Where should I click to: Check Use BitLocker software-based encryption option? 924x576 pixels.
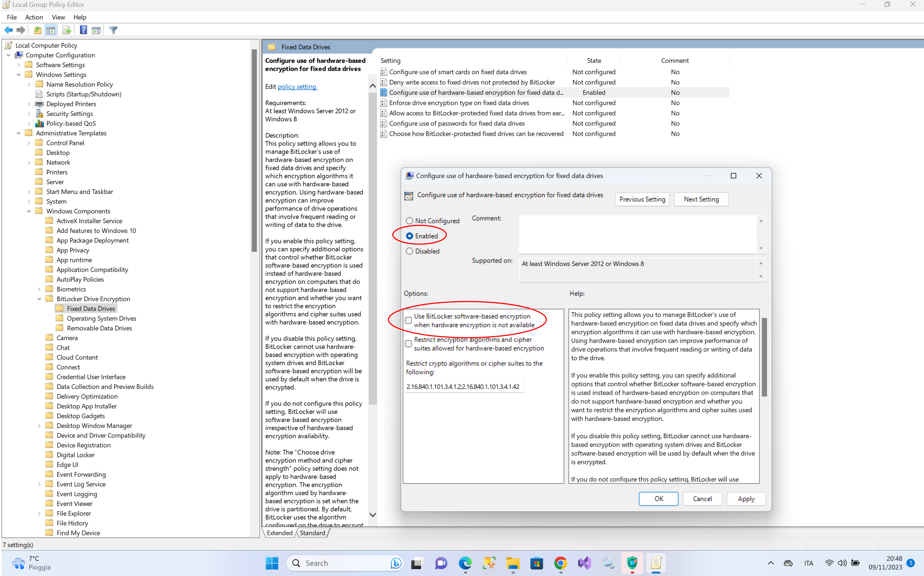click(408, 320)
